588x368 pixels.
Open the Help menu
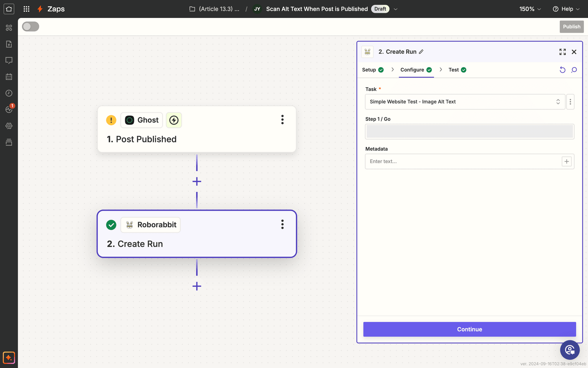coord(566,9)
